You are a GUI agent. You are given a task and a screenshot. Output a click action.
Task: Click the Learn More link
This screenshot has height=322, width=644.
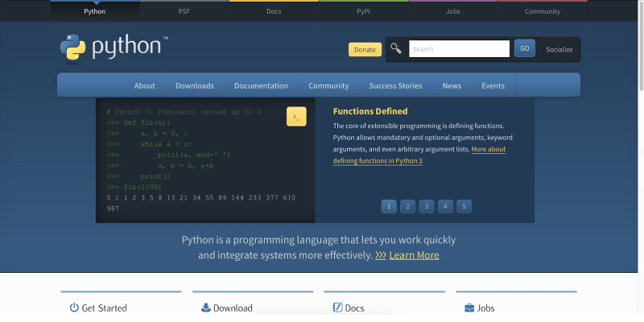(x=414, y=255)
